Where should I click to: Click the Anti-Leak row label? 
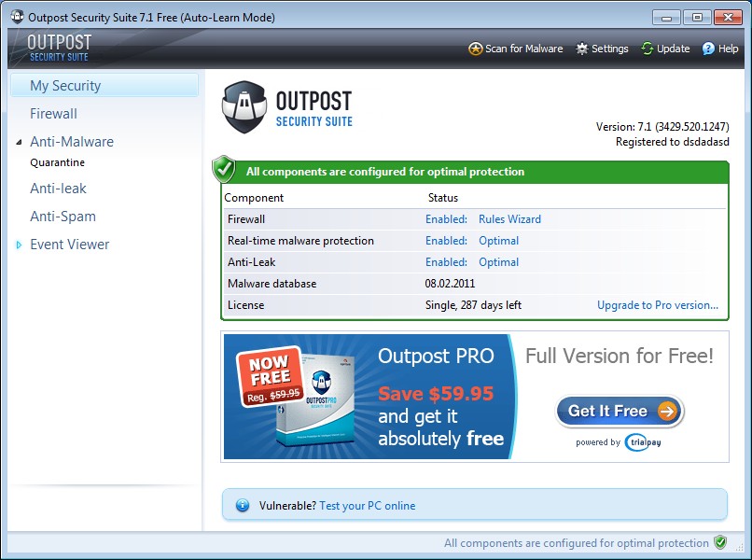251,262
